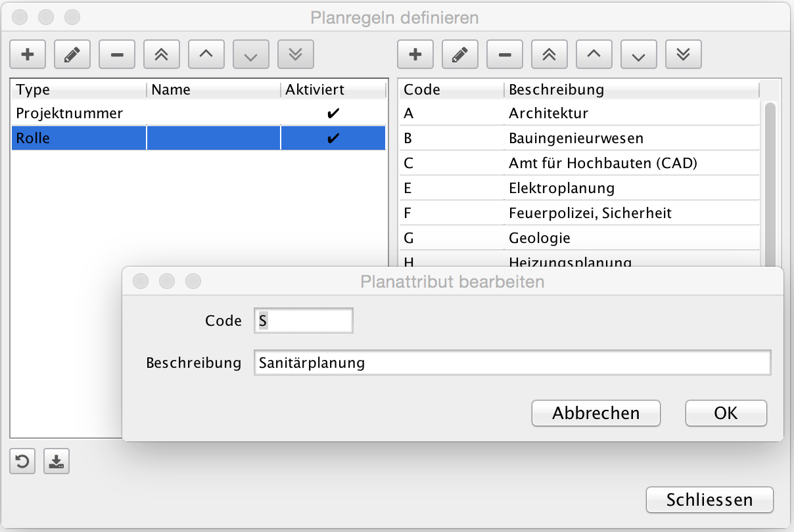
Task: Select the Projektnummer rule row
Action: (79, 114)
